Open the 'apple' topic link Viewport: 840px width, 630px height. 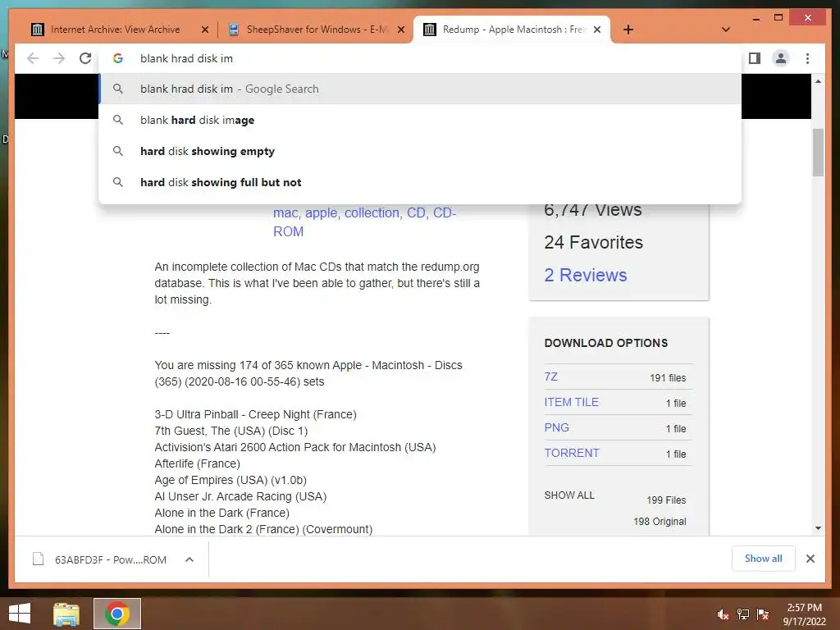[x=321, y=213]
